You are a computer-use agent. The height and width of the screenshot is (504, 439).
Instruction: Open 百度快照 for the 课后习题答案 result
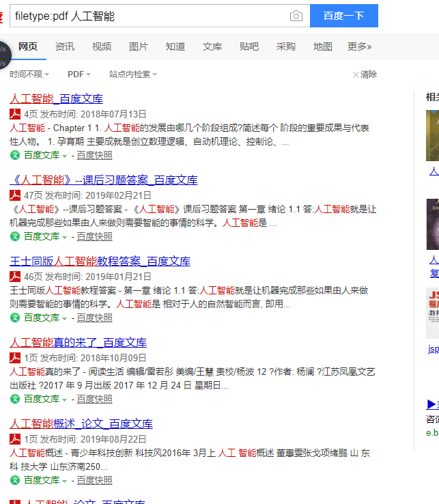94,237
